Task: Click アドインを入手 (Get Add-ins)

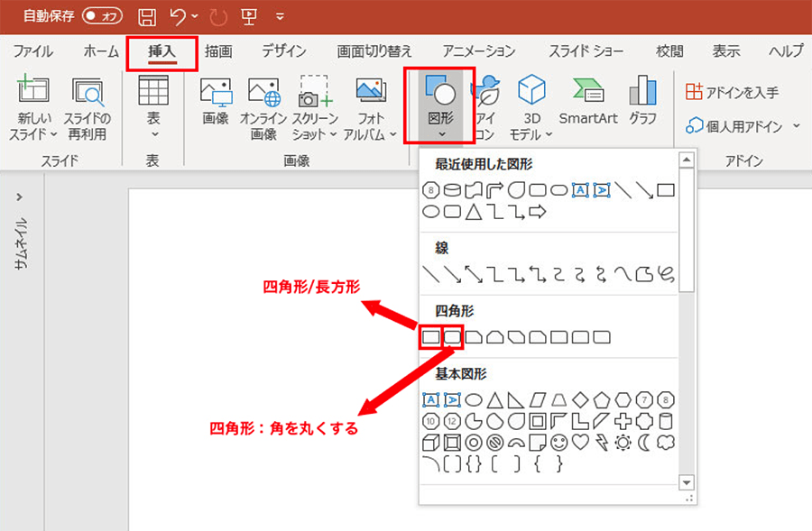Action: point(731,92)
